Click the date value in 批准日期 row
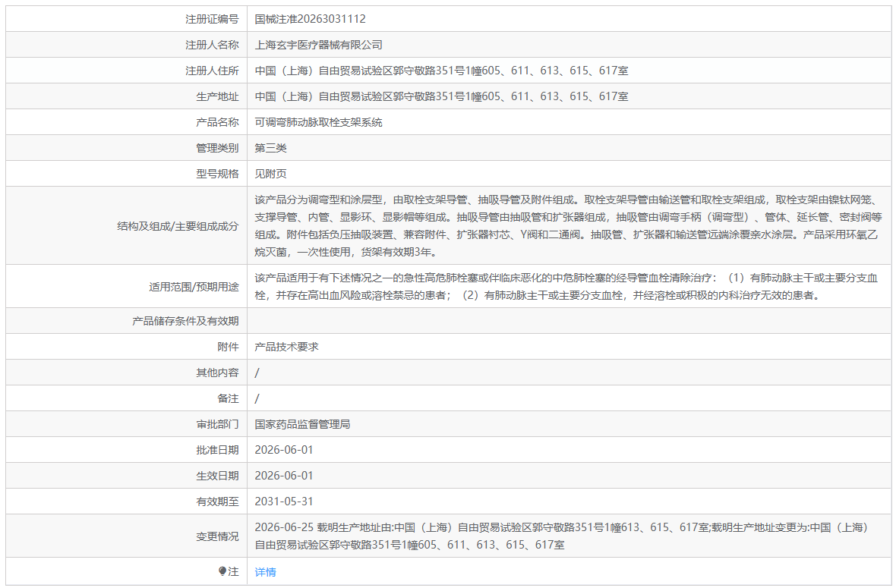The image size is (896, 588). tap(284, 450)
